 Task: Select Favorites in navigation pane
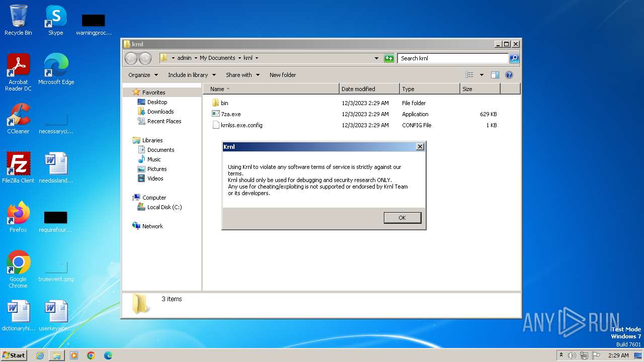click(153, 93)
